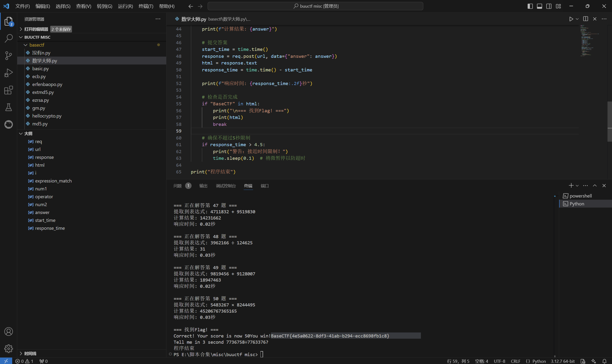
Task: Click the editor vertical scrollbar thumb
Action: click(610, 121)
